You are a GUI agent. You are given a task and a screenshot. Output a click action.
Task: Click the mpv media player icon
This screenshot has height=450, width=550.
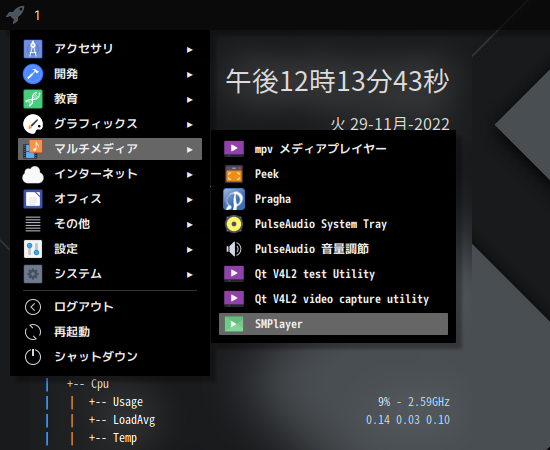tap(234, 149)
